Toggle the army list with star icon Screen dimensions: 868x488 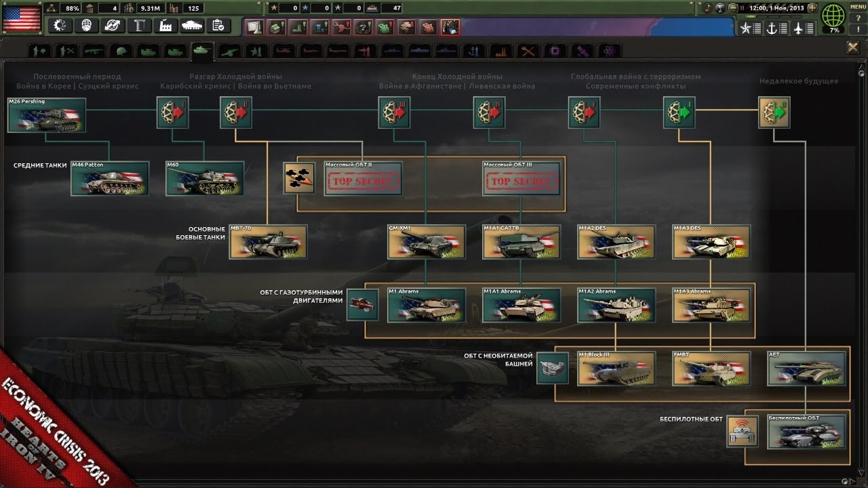point(751,28)
